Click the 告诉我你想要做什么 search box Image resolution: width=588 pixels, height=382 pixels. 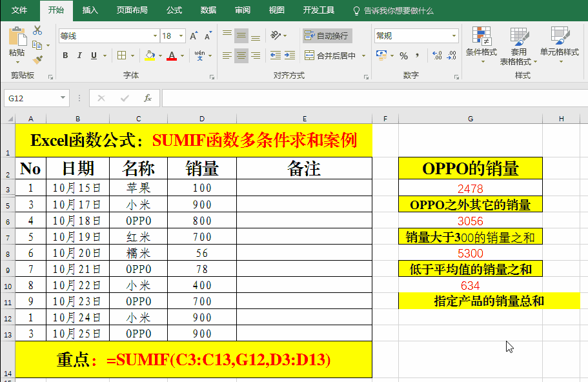pos(394,10)
